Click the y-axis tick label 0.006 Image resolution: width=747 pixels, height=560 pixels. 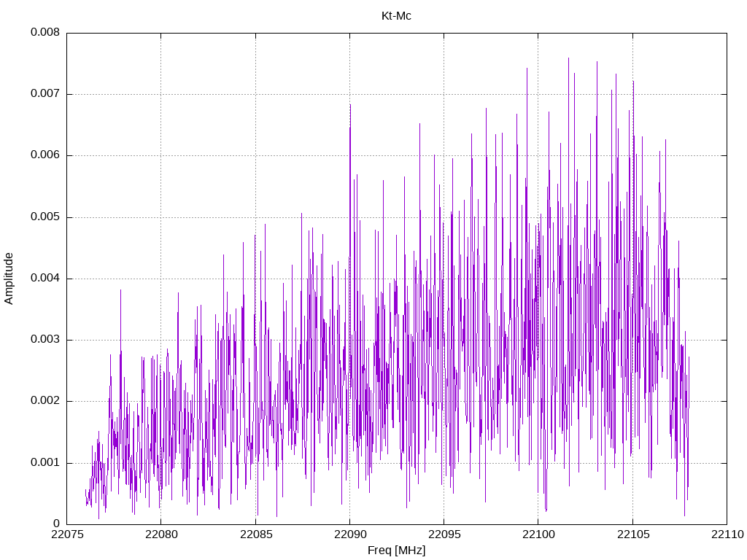tap(45, 155)
